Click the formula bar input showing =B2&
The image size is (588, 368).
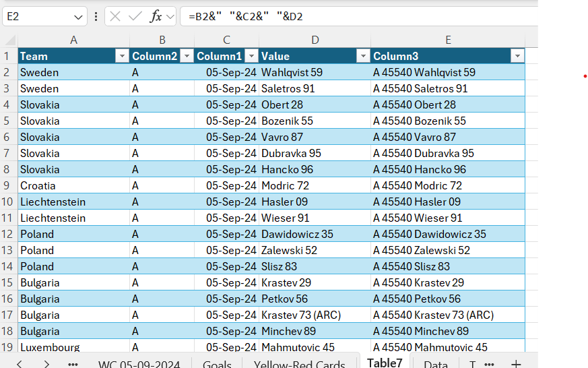(359, 16)
